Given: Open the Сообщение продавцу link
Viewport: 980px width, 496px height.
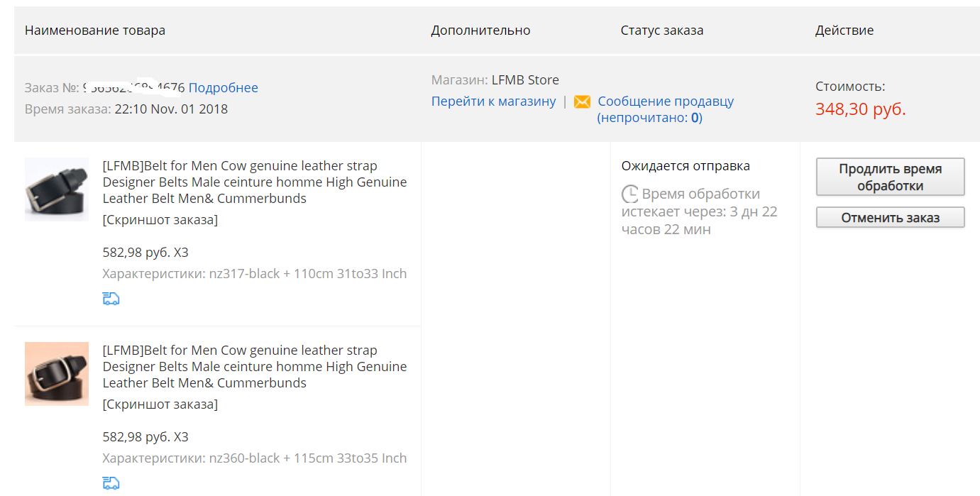Looking at the screenshot, I should click(666, 101).
